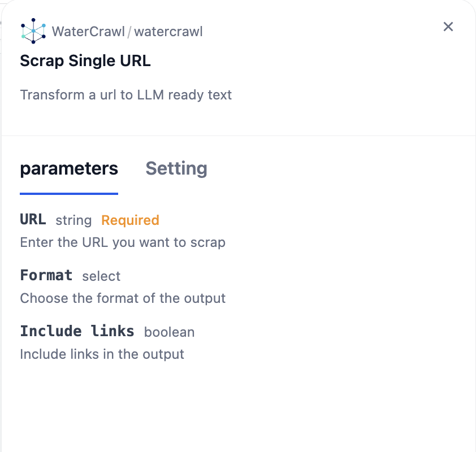Click the 'Transform a url to LLM ready text' description
The height and width of the screenshot is (452, 476).
pyautogui.click(x=126, y=95)
